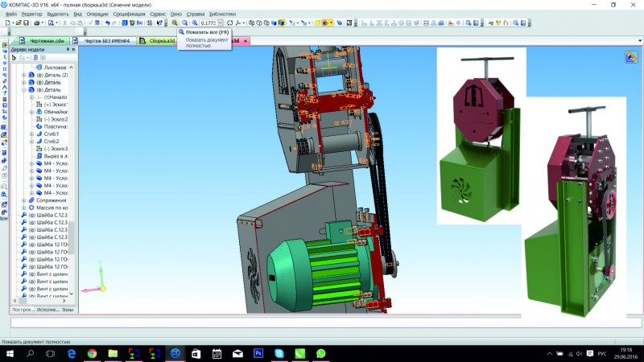Viewport: 644px width, 362px height.
Task: Open the Исполне... panel tab
Action: [x=47, y=310]
